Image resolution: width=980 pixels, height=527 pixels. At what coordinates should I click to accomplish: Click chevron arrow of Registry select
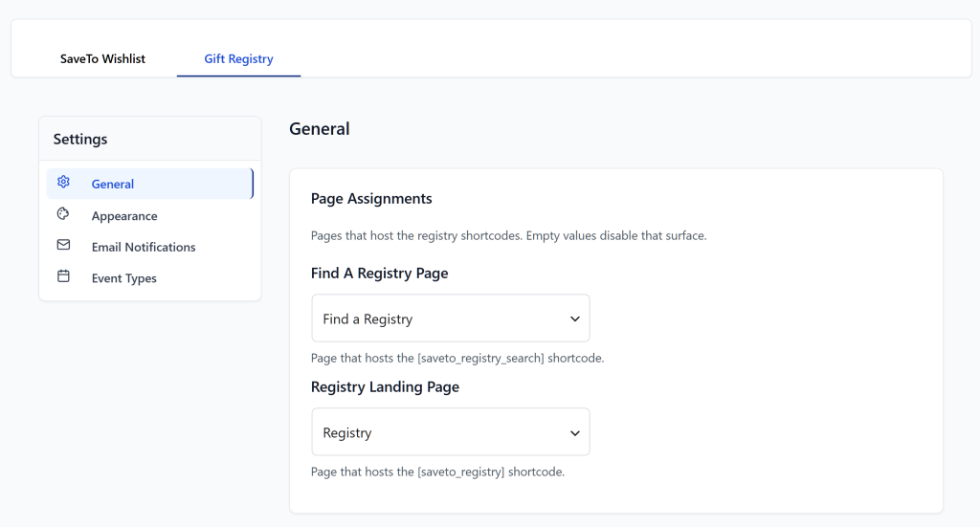click(x=575, y=433)
